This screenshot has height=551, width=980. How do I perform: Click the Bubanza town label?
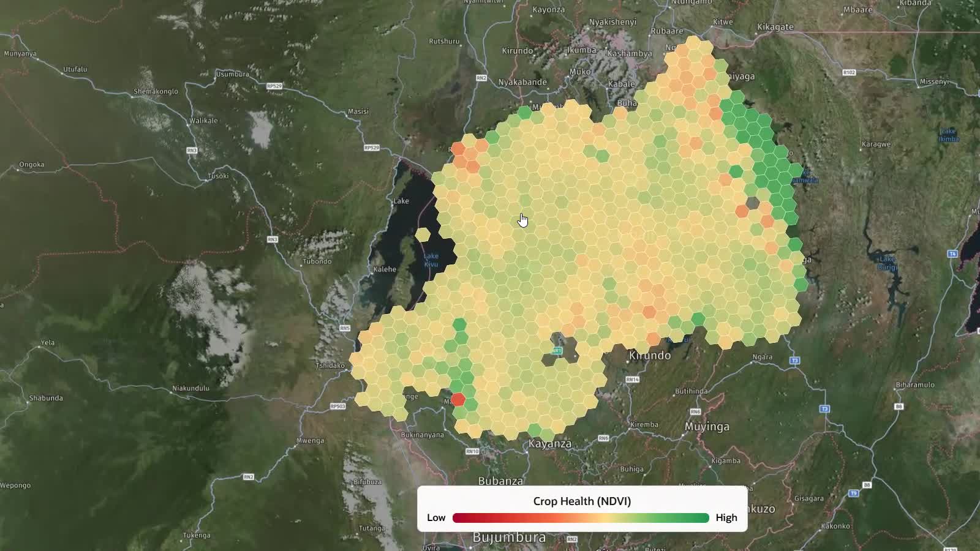tap(500, 481)
